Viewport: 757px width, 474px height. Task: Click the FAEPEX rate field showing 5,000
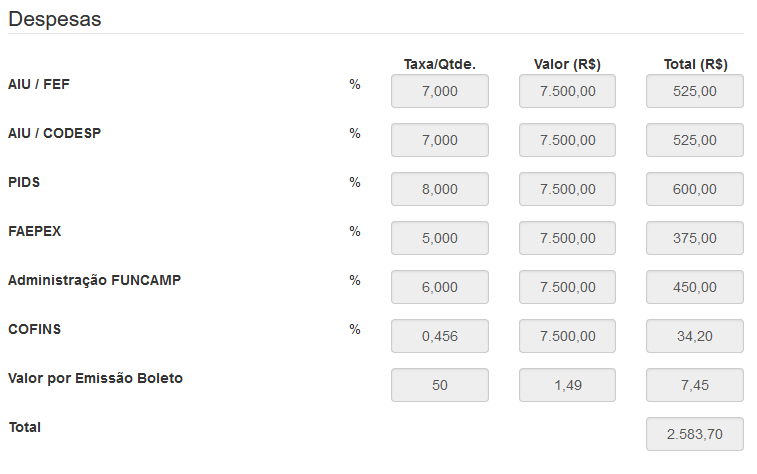440,238
